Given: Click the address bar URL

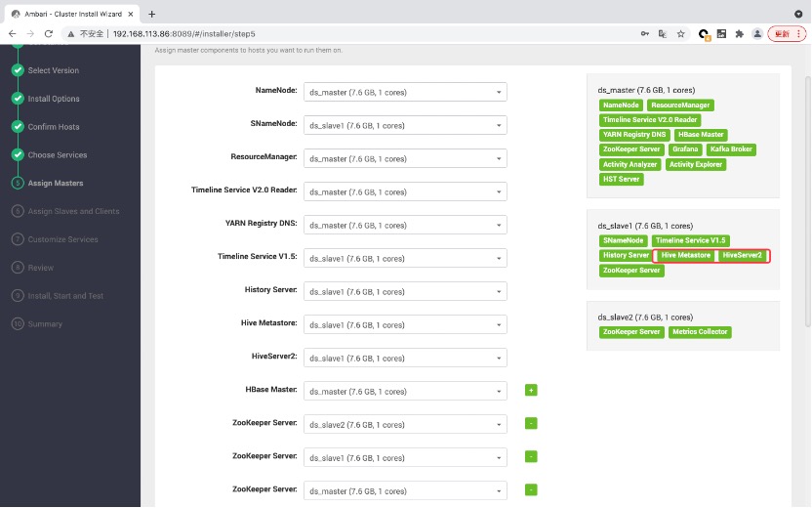Looking at the screenshot, I should (x=183, y=33).
